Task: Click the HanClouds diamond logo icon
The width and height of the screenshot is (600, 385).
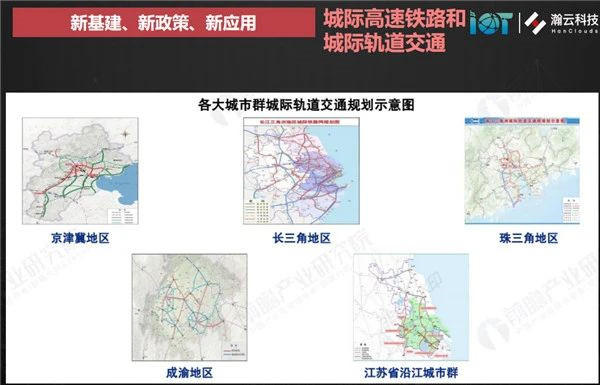Action: tap(535, 23)
